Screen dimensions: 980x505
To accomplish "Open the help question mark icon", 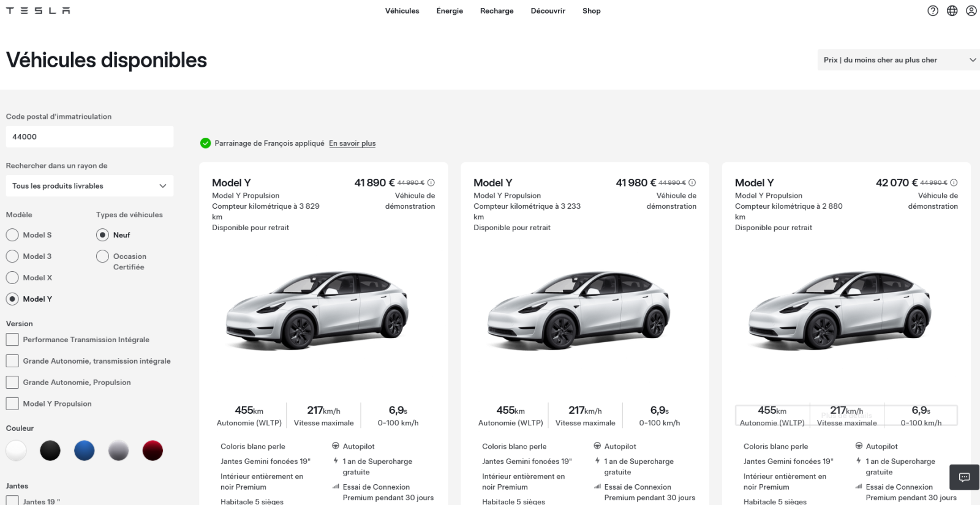I will click(x=933, y=10).
